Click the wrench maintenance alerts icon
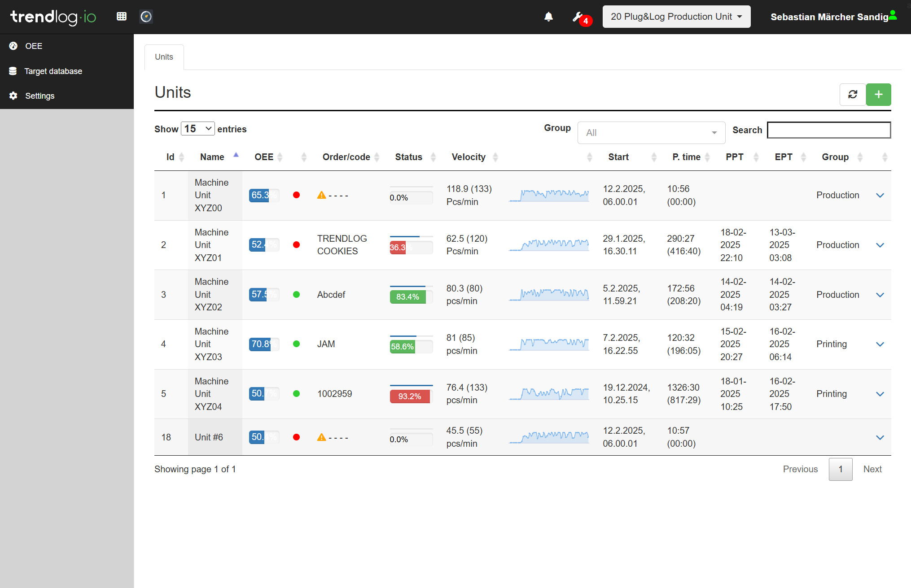Viewport: 911px width, 588px height. (x=578, y=17)
